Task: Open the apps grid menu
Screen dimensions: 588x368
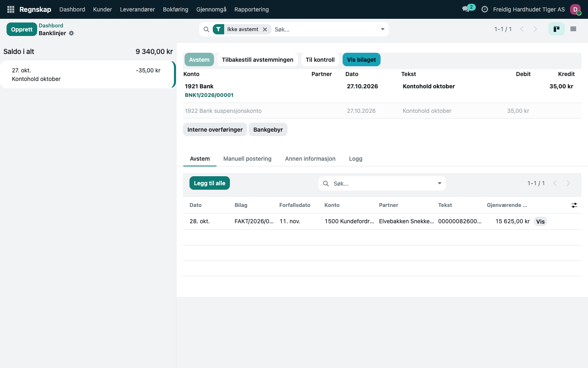Action: (11, 9)
